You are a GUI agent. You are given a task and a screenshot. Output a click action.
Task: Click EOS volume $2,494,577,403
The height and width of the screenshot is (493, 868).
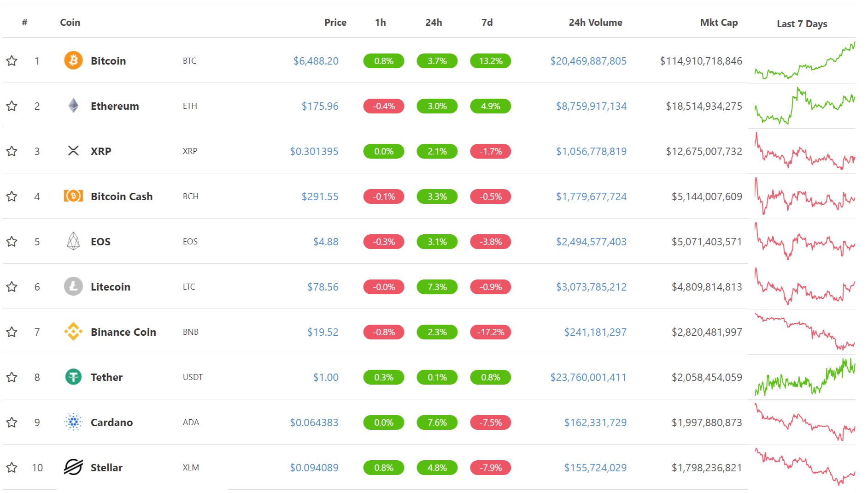(x=591, y=242)
